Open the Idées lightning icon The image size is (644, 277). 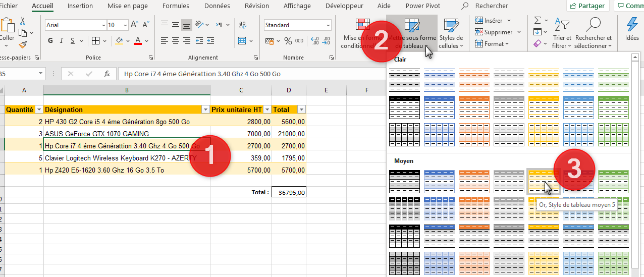pos(632,29)
